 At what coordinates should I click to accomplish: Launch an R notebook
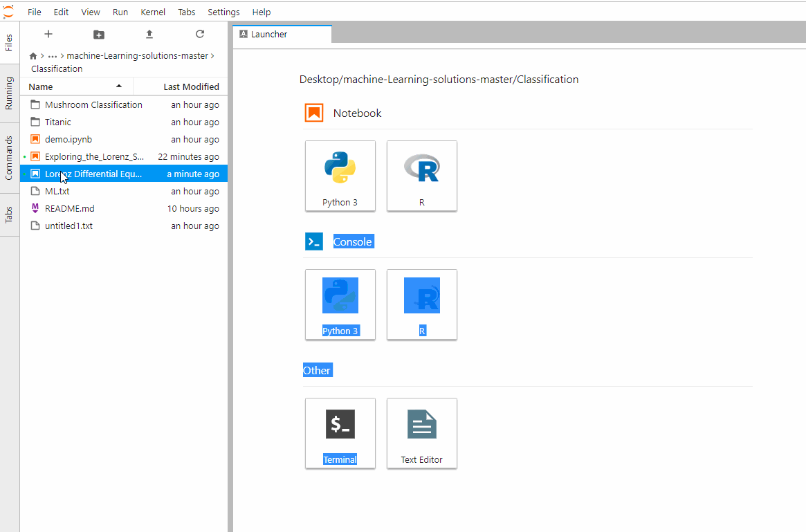[x=421, y=176]
